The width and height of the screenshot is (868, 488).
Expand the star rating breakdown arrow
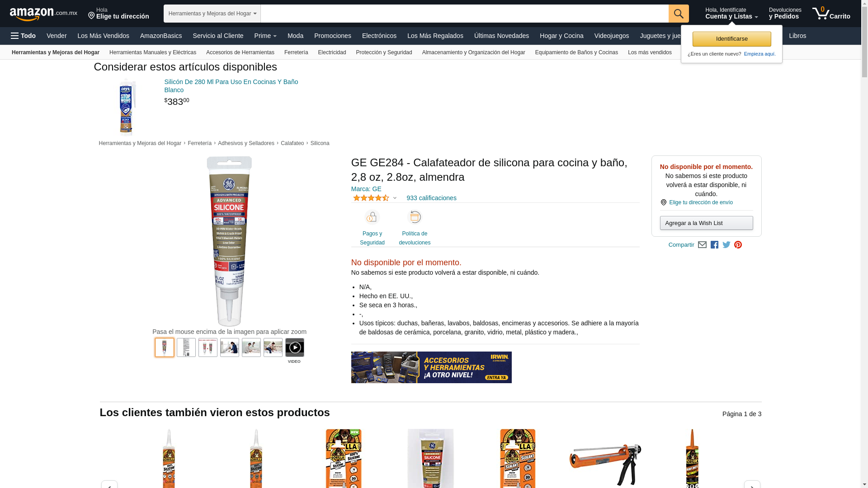click(x=395, y=198)
